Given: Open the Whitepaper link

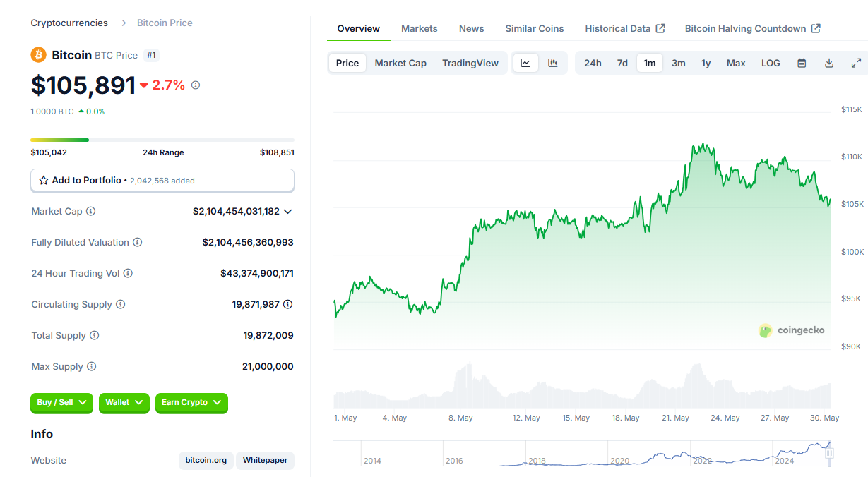Looking at the screenshot, I should pyautogui.click(x=266, y=460).
